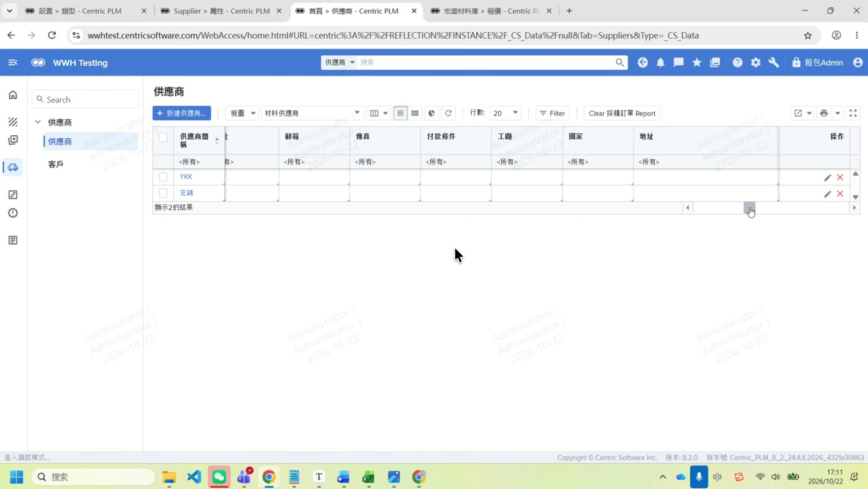This screenshot has width=868, height=489.
Task: Open the column chooser dropdown
Action: coord(378,114)
